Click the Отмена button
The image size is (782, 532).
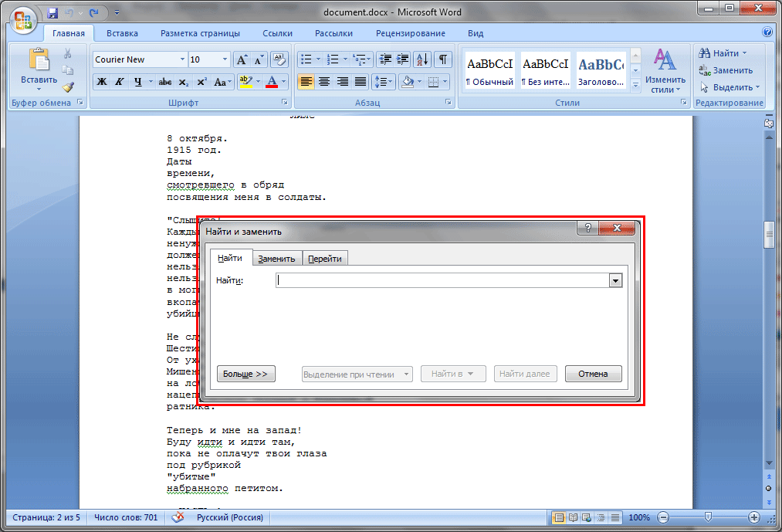point(593,374)
